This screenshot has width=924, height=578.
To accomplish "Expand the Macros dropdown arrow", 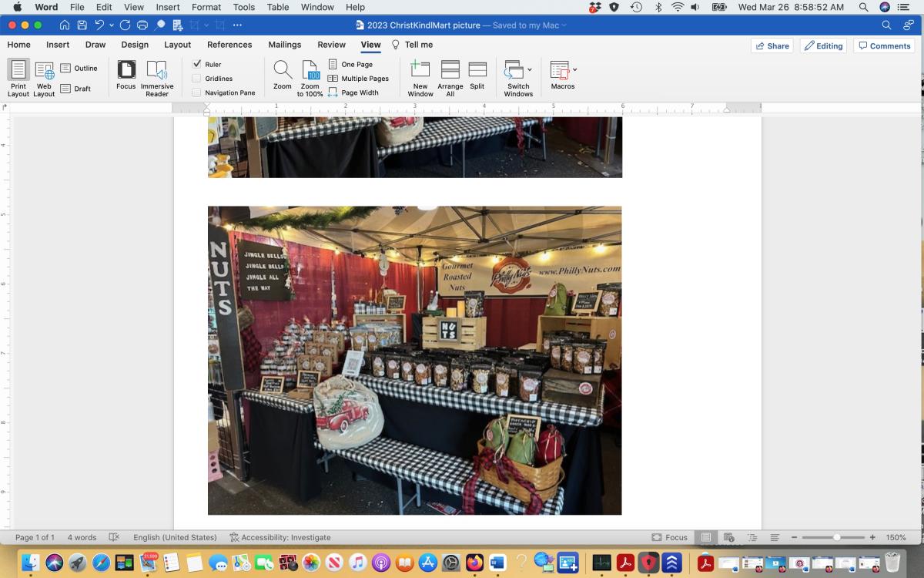I will (x=575, y=69).
